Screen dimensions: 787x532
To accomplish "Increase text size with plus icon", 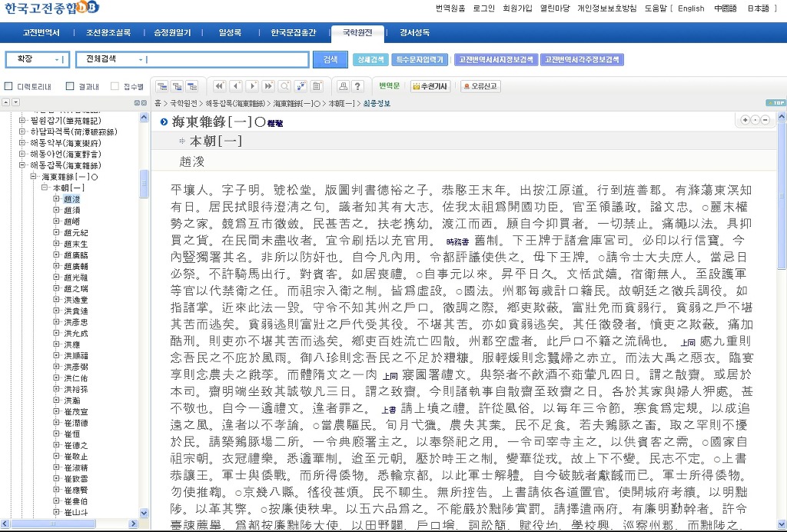I will (x=745, y=120).
